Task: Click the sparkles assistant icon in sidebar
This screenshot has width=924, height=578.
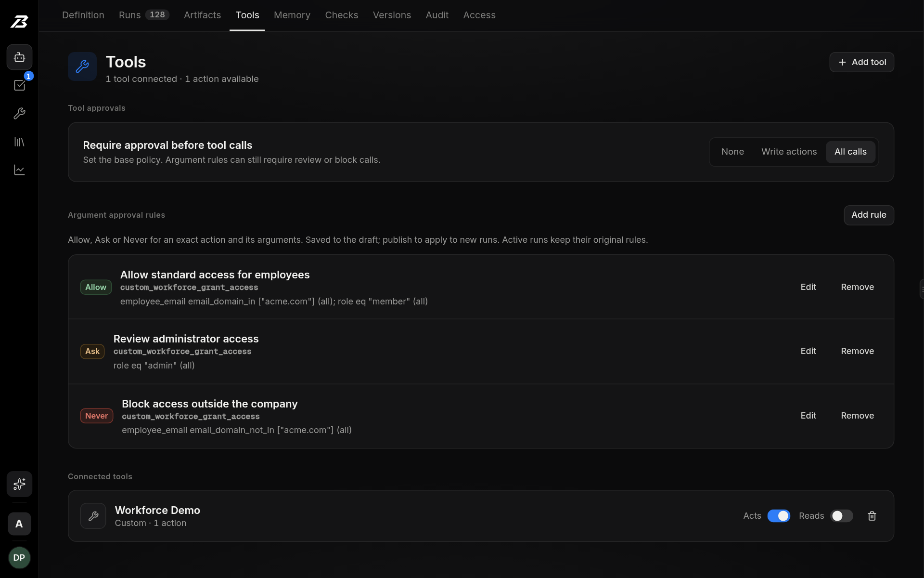Action: [19, 484]
